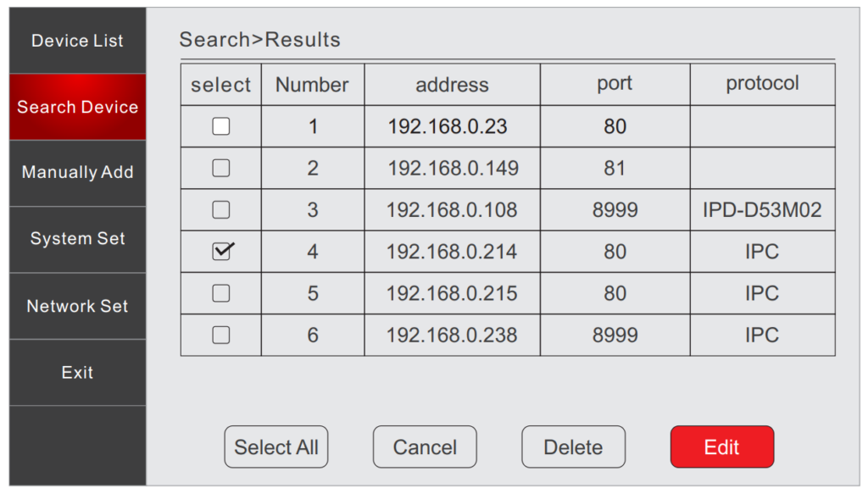Screen dimensions: 868x494
Task: Open System Set settings
Action: 77,239
